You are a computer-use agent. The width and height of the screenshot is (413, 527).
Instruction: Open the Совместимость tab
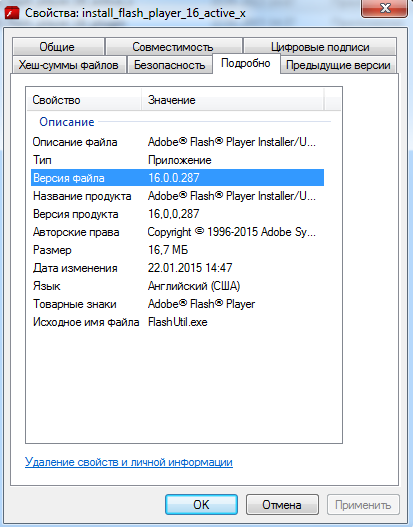point(173,47)
